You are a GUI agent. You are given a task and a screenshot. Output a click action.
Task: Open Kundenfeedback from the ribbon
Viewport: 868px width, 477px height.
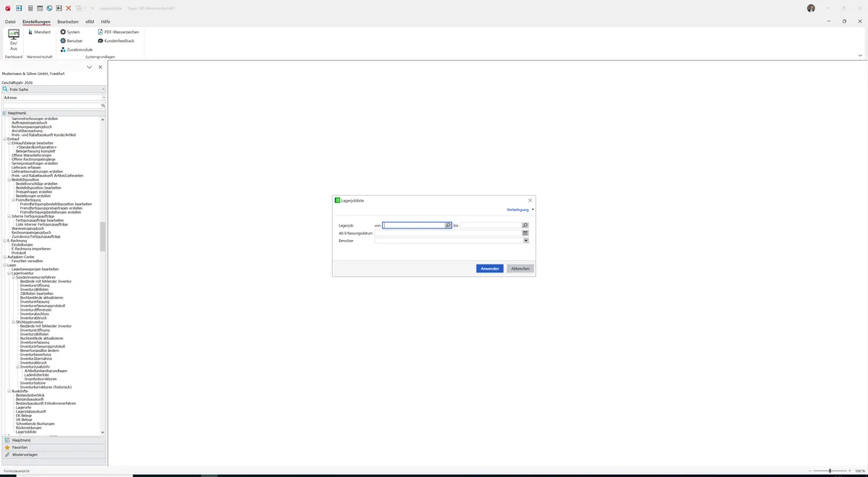tap(116, 40)
